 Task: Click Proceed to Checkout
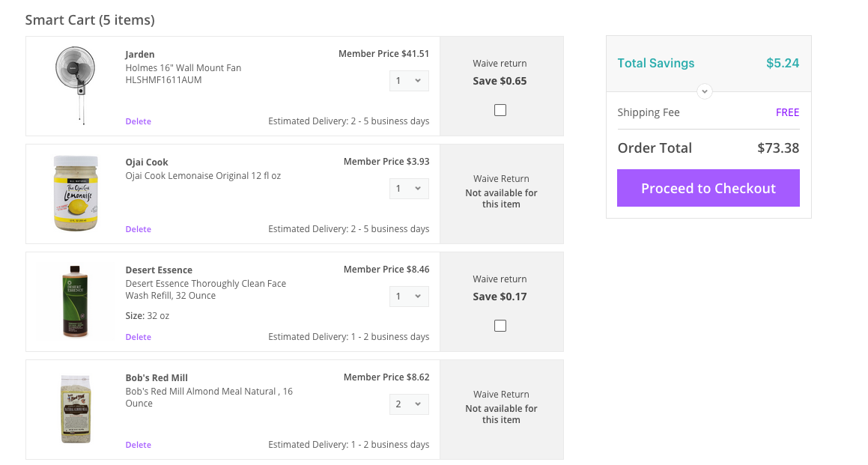click(x=708, y=188)
